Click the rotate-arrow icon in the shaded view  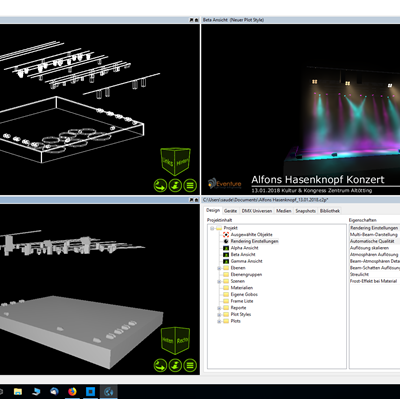[160, 365]
